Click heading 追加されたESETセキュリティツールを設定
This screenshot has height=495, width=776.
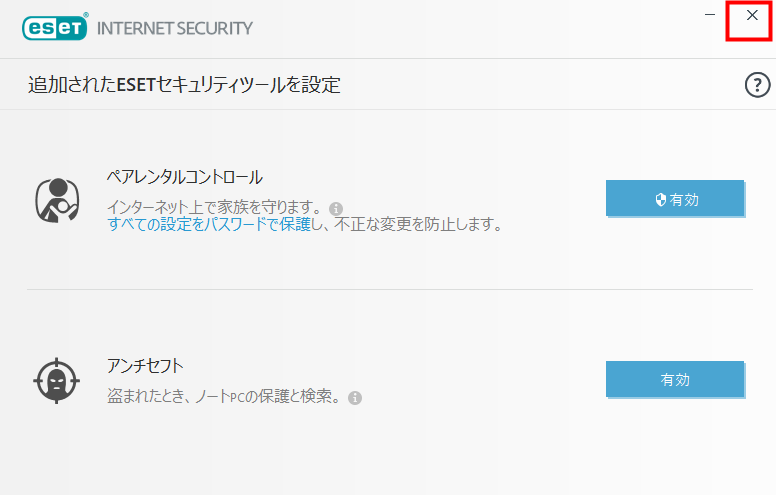pyautogui.click(x=184, y=85)
